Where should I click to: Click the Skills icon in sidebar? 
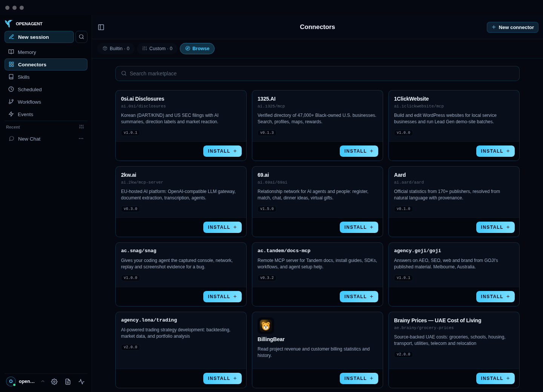coord(11,77)
